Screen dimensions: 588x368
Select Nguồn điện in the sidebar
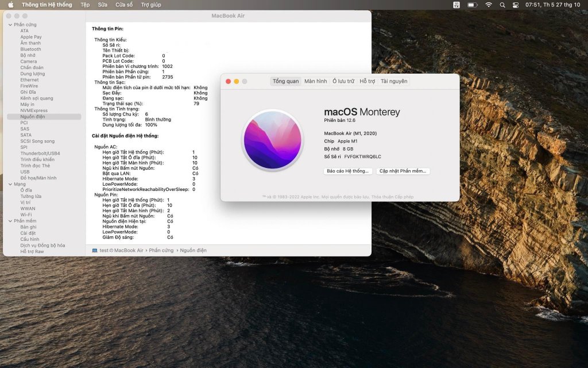pos(44,117)
